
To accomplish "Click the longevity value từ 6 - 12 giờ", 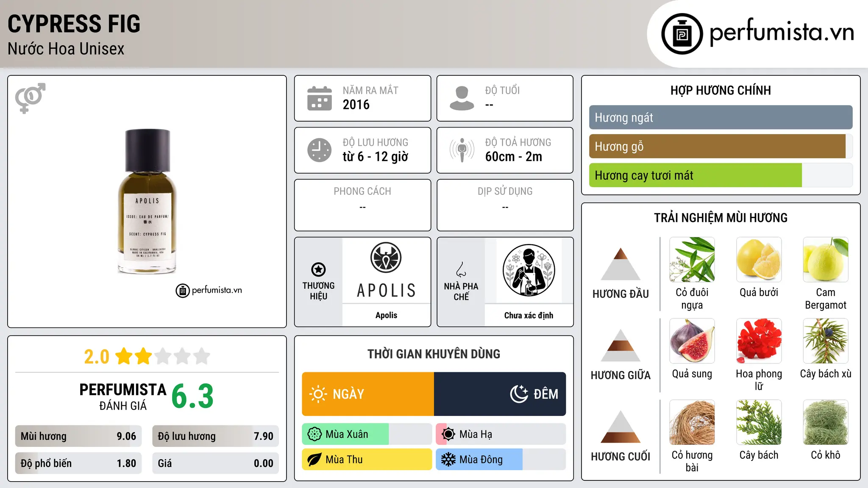I will point(376,157).
